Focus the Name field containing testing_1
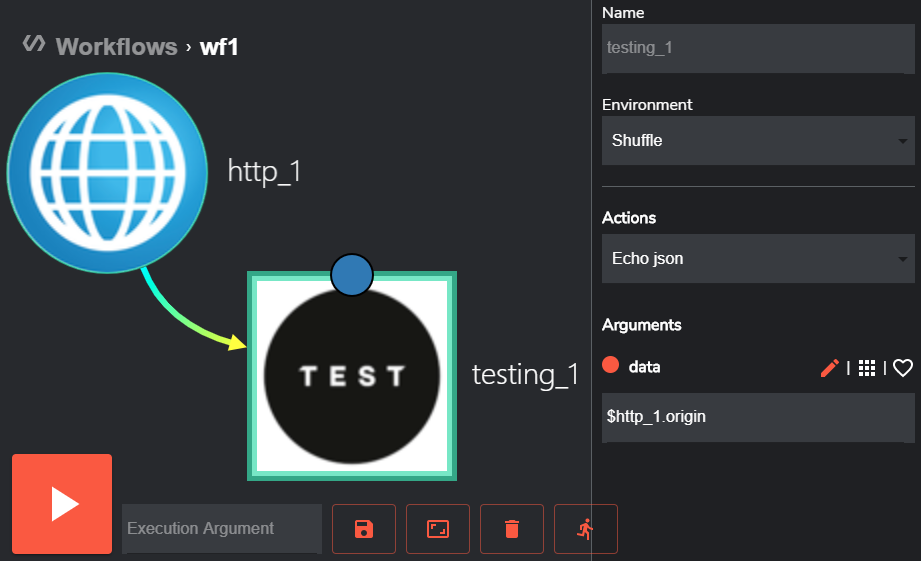 (758, 48)
